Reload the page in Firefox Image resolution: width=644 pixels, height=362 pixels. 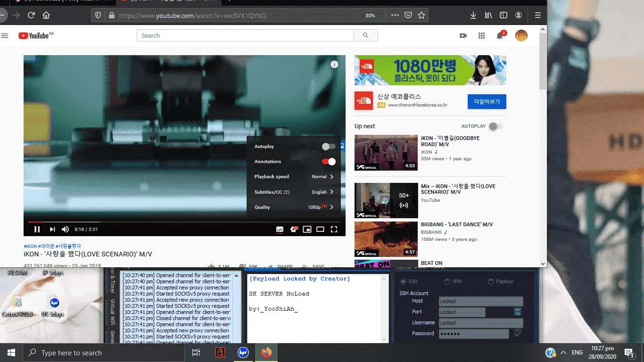(x=31, y=15)
